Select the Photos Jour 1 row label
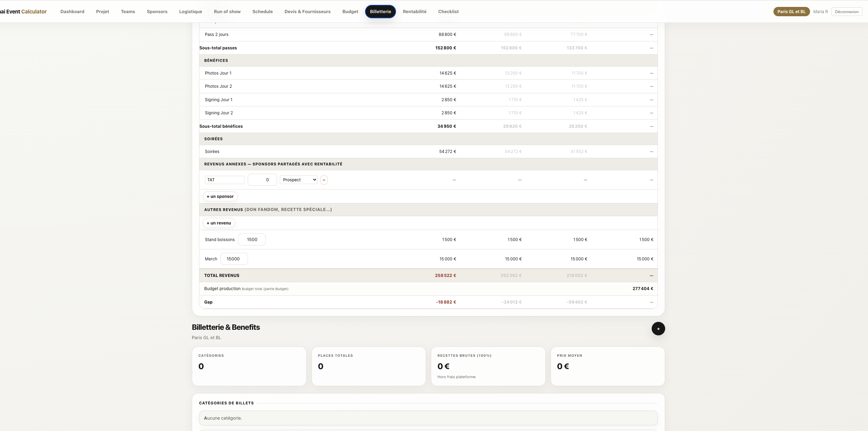 pos(218,73)
